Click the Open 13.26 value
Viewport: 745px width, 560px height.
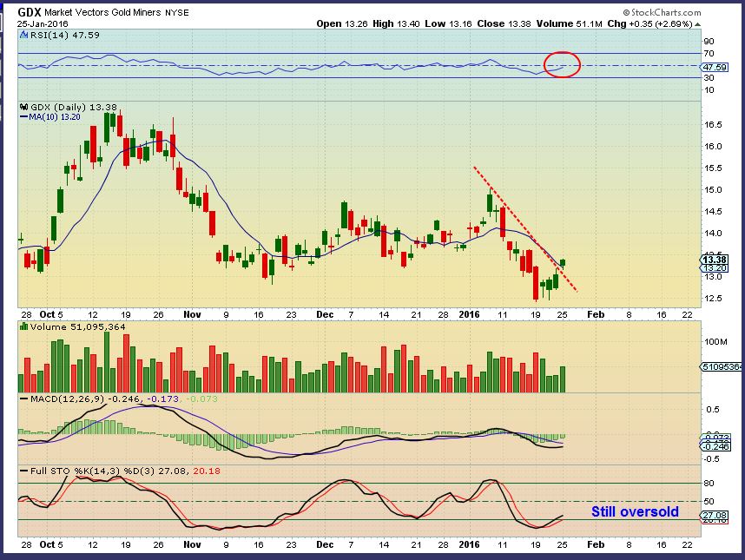(342, 23)
